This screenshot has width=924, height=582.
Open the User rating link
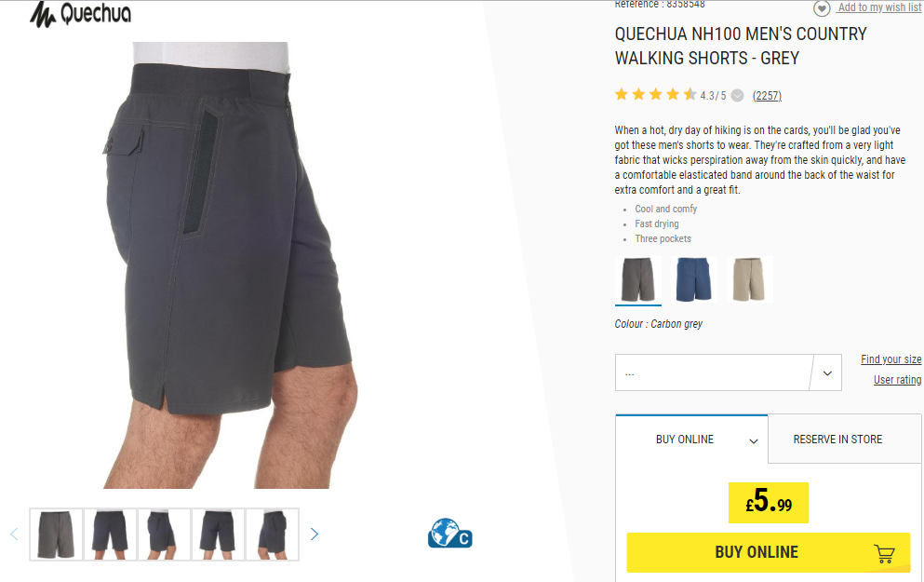pyautogui.click(x=898, y=380)
